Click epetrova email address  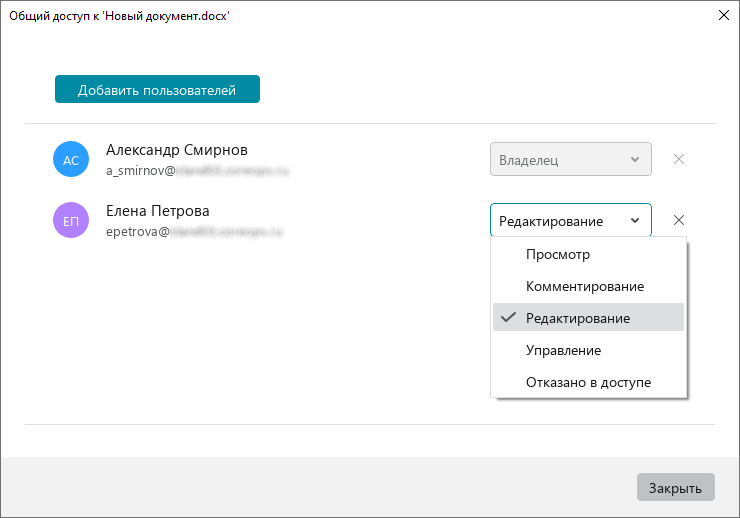(x=194, y=231)
